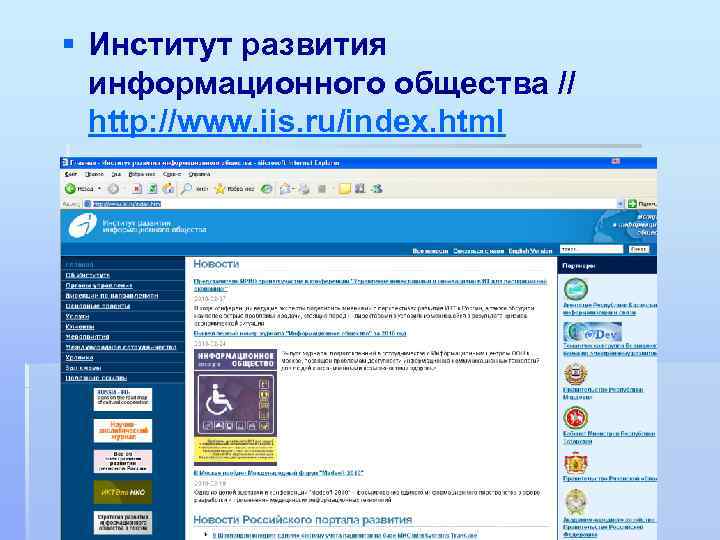The width and height of the screenshot is (720, 540).
Task: Click the 'Новости' section heading
Action: (216, 264)
